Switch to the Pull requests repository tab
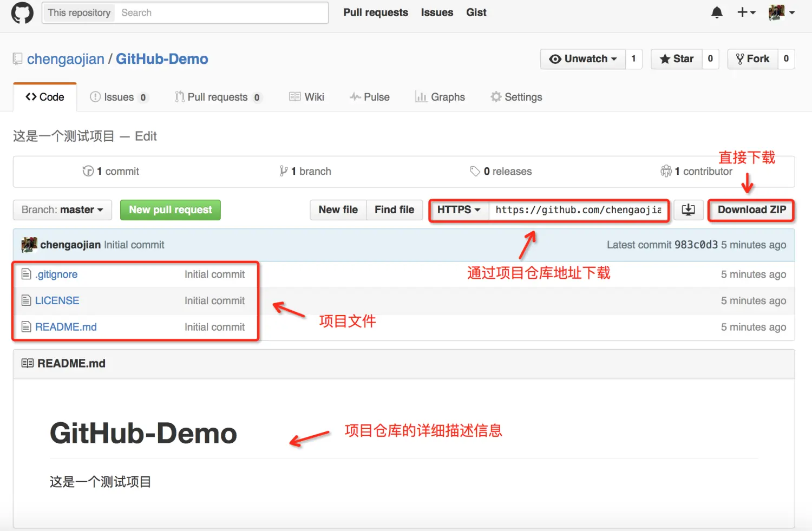Image resolution: width=812 pixels, height=531 pixels. pos(218,97)
